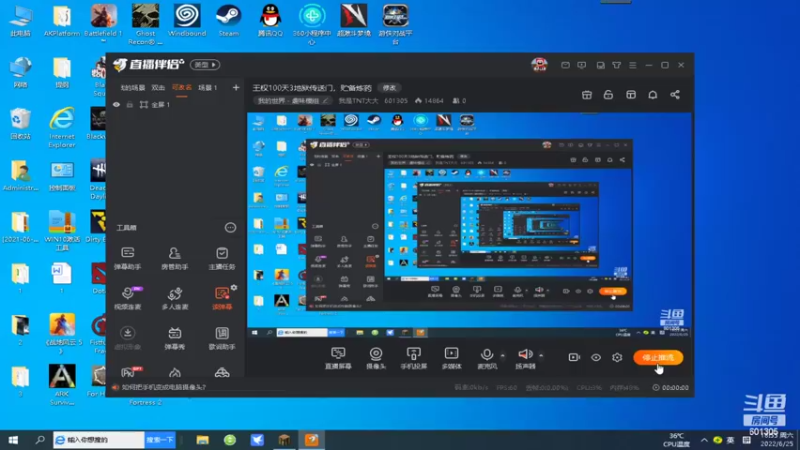The height and width of the screenshot is (450, 800).
Task: Open Internet Explorer desktop shortcut
Action: click(62, 128)
